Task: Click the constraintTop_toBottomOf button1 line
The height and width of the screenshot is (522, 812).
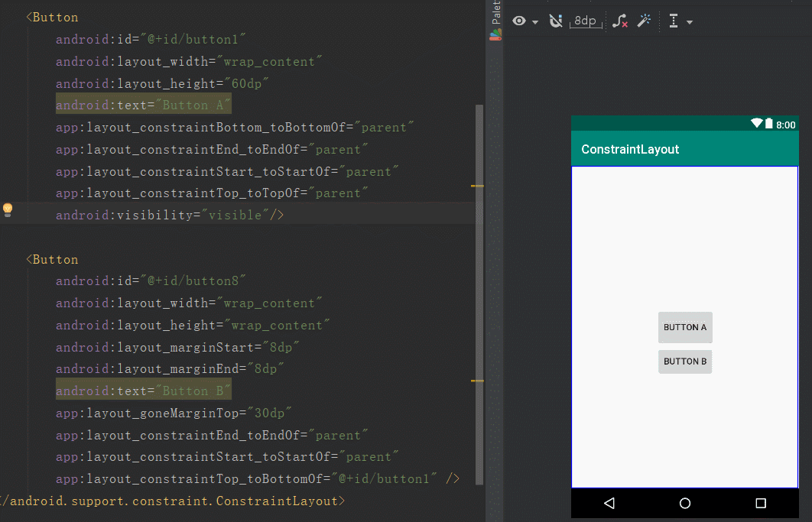Action: (258, 479)
